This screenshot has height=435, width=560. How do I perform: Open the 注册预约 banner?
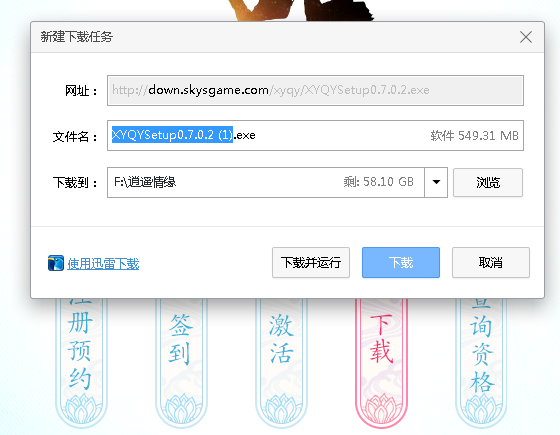point(81,362)
